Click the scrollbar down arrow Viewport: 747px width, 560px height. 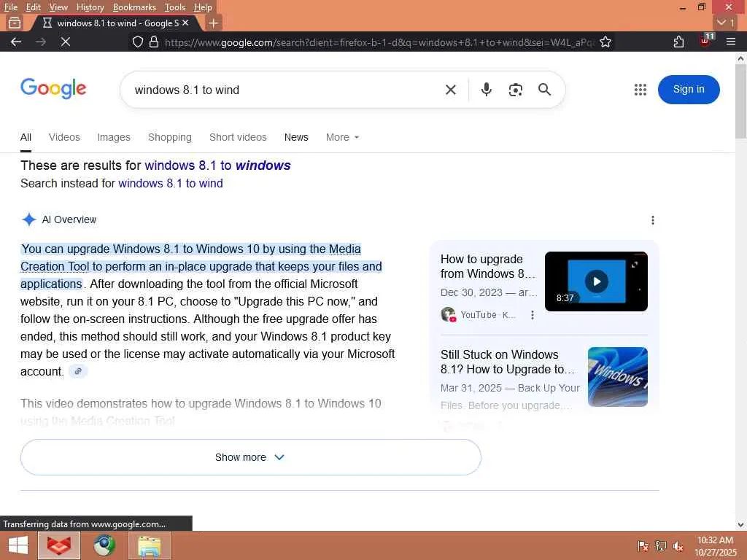(x=740, y=525)
